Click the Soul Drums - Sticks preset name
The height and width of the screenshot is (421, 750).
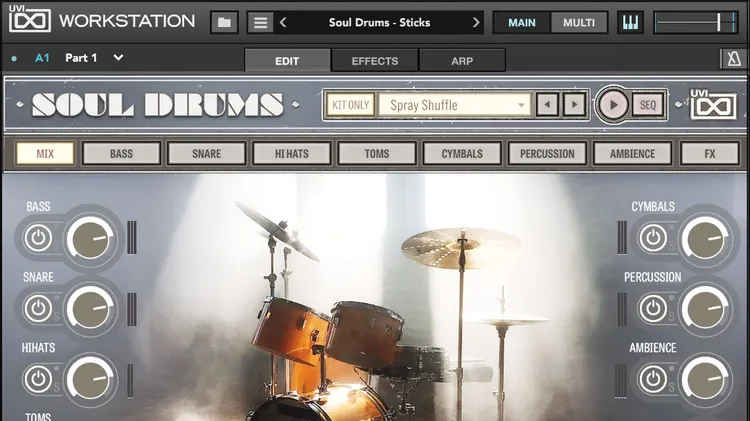tap(379, 22)
